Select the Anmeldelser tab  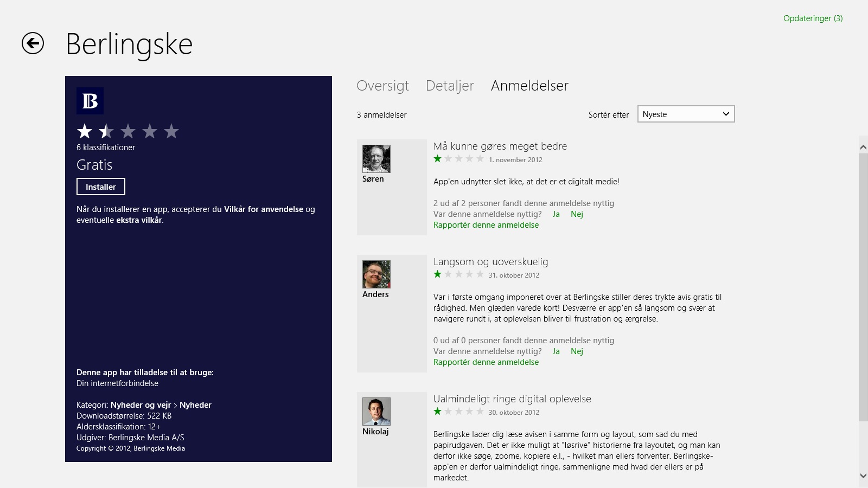[529, 86]
